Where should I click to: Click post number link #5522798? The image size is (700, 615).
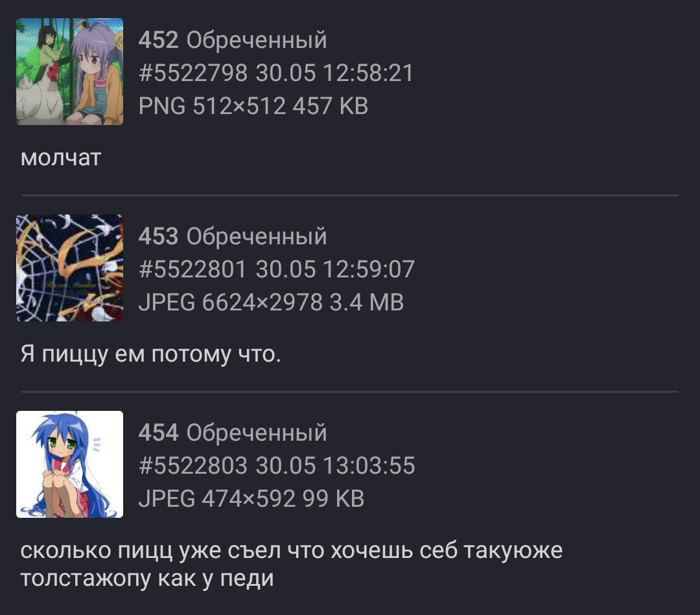pyautogui.click(x=193, y=73)
